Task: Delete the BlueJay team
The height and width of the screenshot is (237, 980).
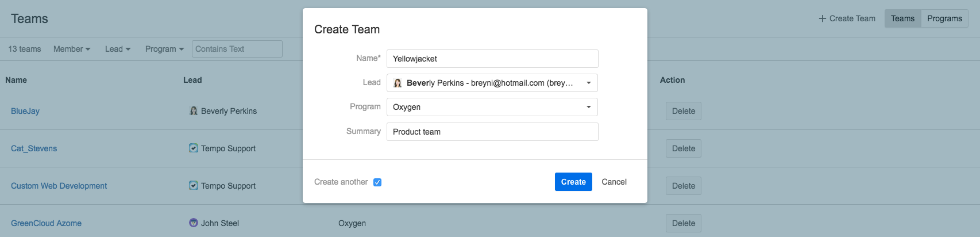Action: (x=684, y=111)
